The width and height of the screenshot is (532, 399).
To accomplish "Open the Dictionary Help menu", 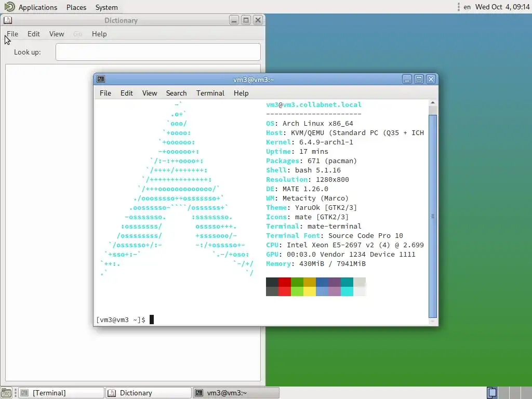I will (x=99, y=34).
